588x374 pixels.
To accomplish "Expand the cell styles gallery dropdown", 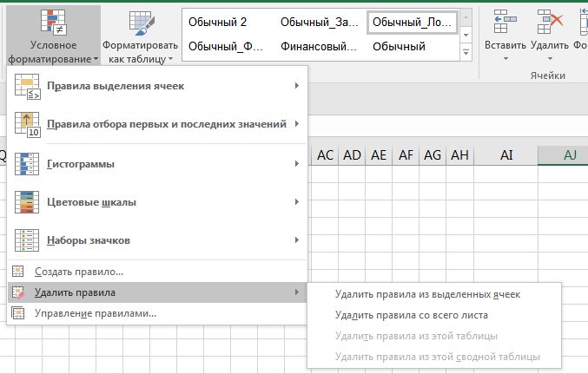I will click(x=466, y=54).
